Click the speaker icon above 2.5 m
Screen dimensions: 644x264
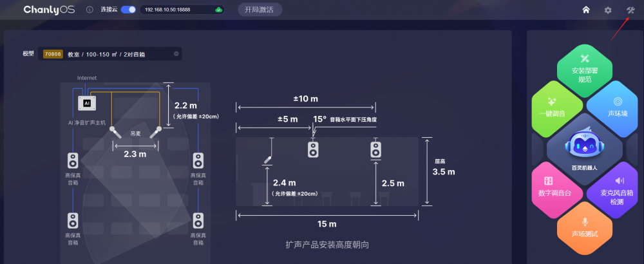pos(376,149)
